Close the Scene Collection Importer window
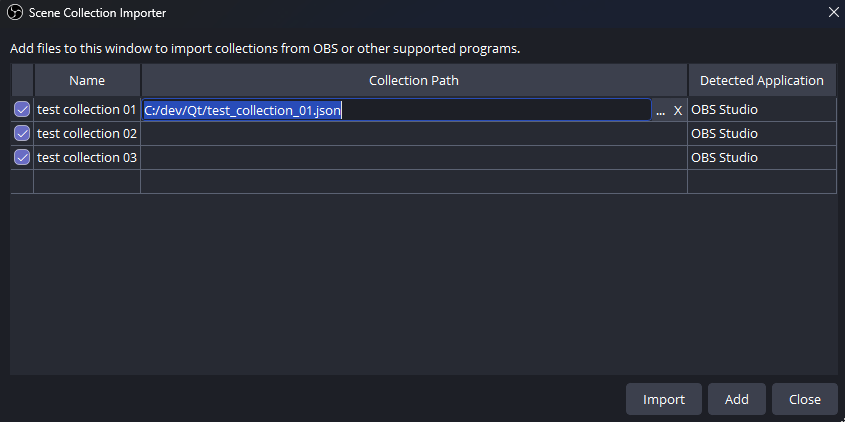Image resolution: width=845 pixels, height=422 pixels. (x=833, y=13)
